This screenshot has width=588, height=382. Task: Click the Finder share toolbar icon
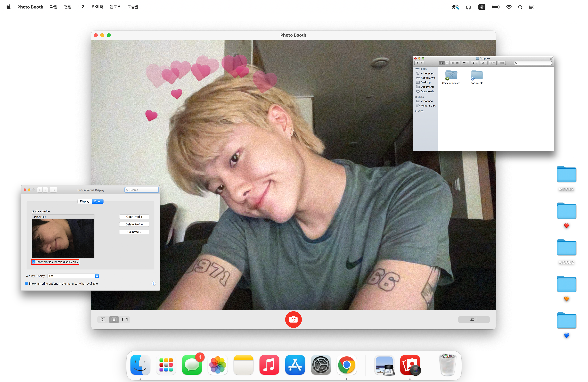(x=493, y=63)
